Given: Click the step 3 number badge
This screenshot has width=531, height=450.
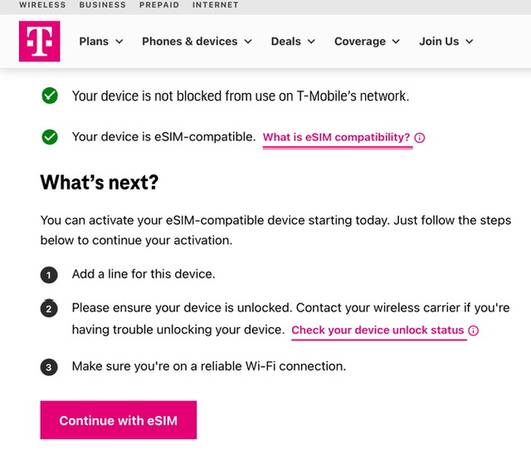Looking at the screenshot, I should [49, 367].
